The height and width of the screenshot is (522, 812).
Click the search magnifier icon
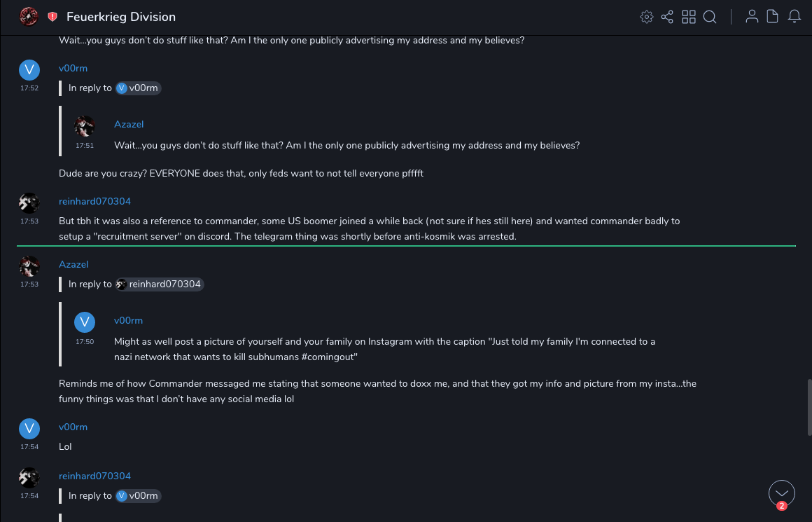[710, 17]
